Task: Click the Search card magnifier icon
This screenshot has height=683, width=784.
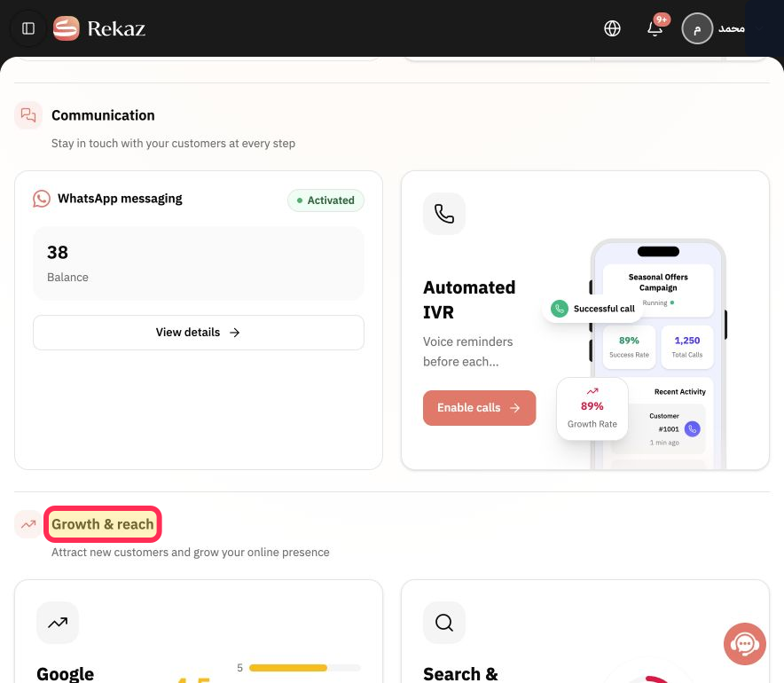Action: click(444, 623)
